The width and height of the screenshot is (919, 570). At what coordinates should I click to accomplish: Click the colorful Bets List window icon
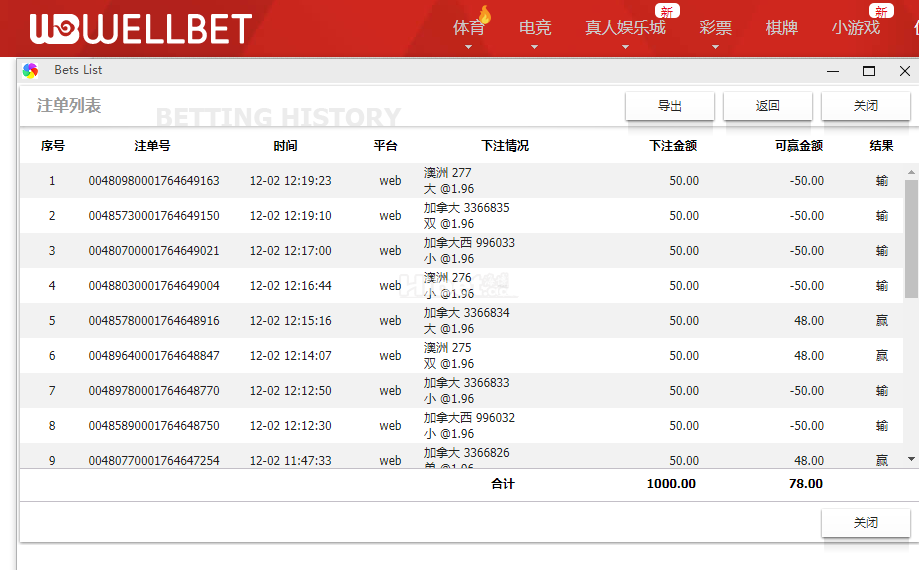click(x=31, y=70)
